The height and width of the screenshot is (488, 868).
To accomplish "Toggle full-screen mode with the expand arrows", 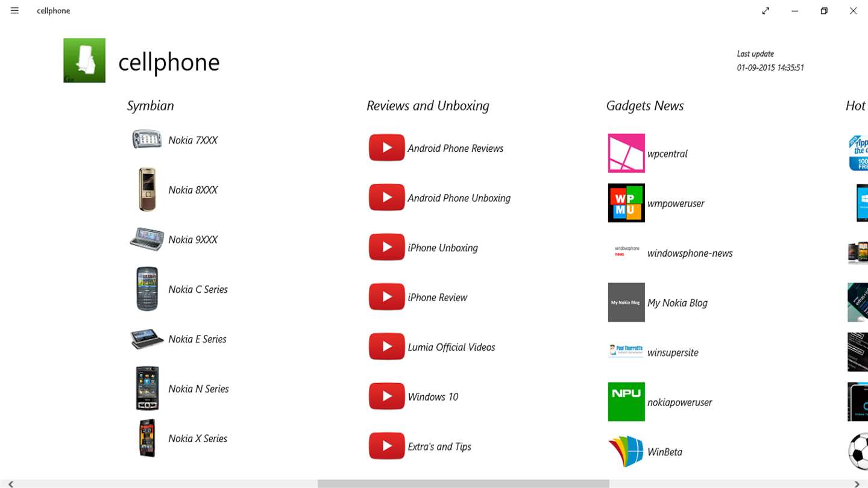I will click(766, 10).
